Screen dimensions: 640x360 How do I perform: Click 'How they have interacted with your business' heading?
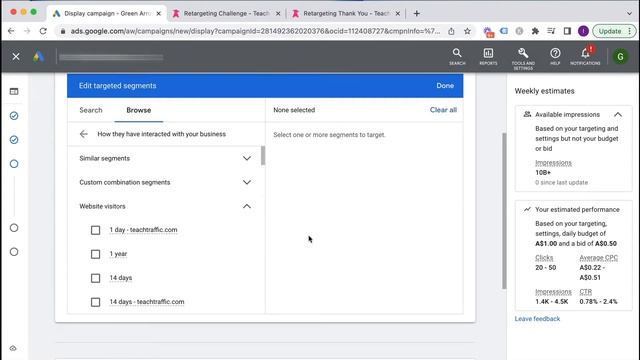[162, 134]
